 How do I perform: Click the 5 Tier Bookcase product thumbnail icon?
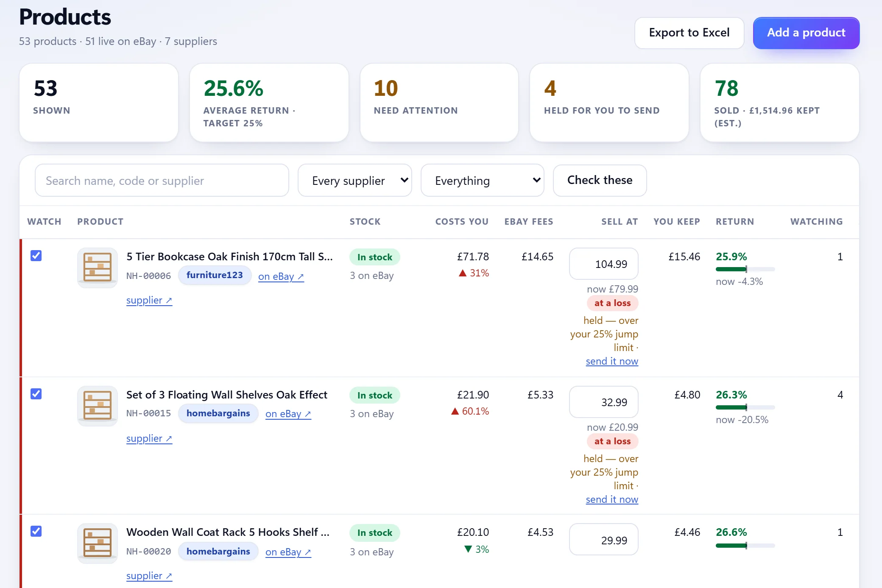click(98, 268)
